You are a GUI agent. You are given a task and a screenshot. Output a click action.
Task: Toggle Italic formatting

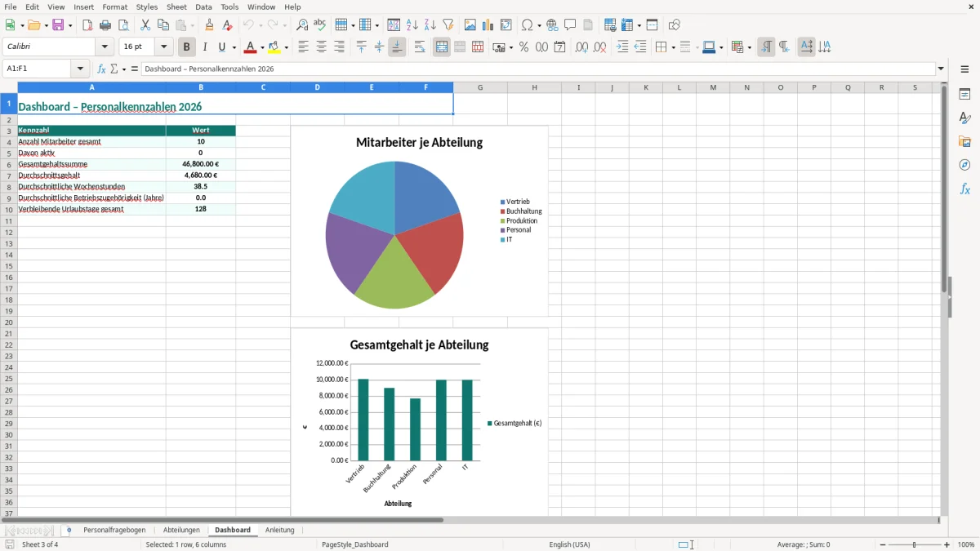[205, 47]
